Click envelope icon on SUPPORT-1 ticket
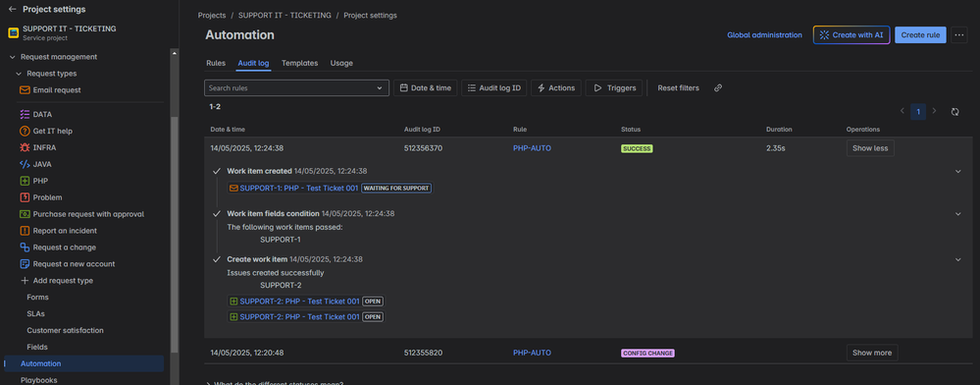This screenshot has width=980, height=385. [x=233, y=188]
